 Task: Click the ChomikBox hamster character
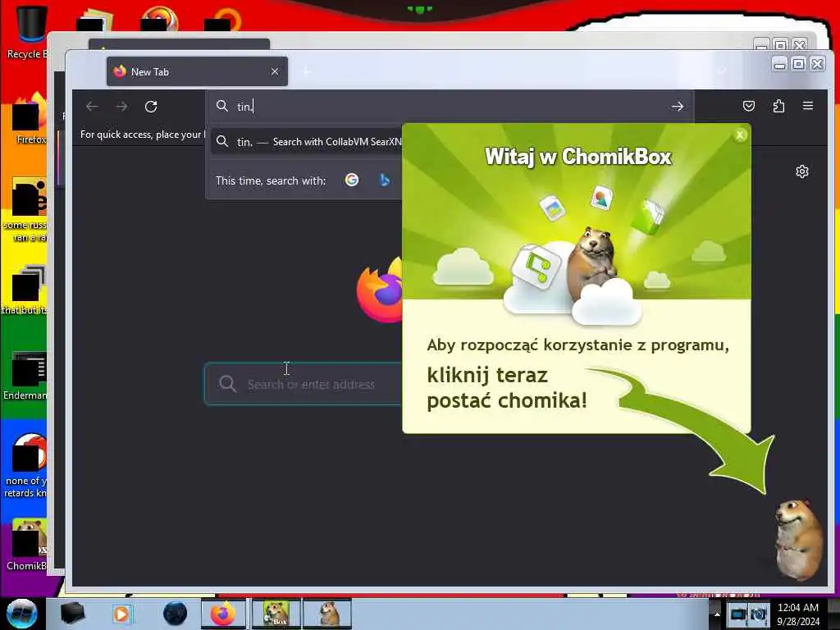pos(798,539)
